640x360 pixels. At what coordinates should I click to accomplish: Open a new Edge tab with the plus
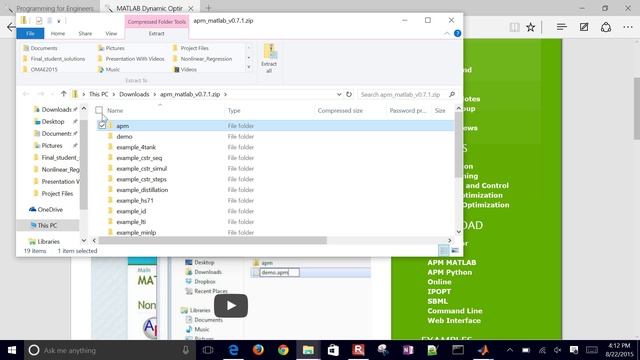pyautogui.click(x=208, y=8)
